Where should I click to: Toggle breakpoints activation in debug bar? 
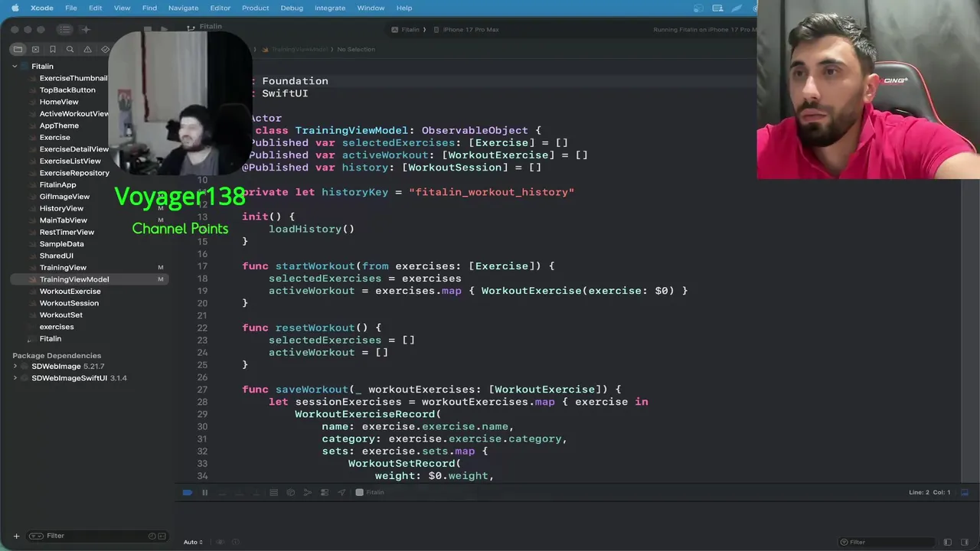coord(188,493)
